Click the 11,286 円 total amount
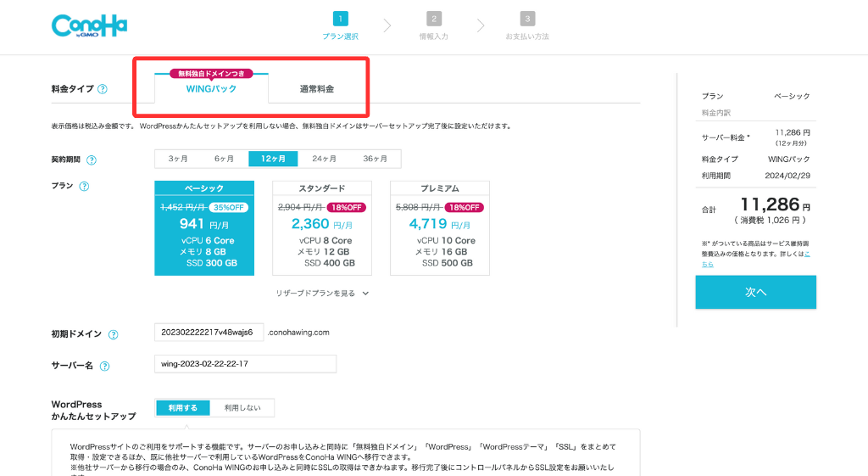This screenshot has height=476, width=868. (775, 204)
